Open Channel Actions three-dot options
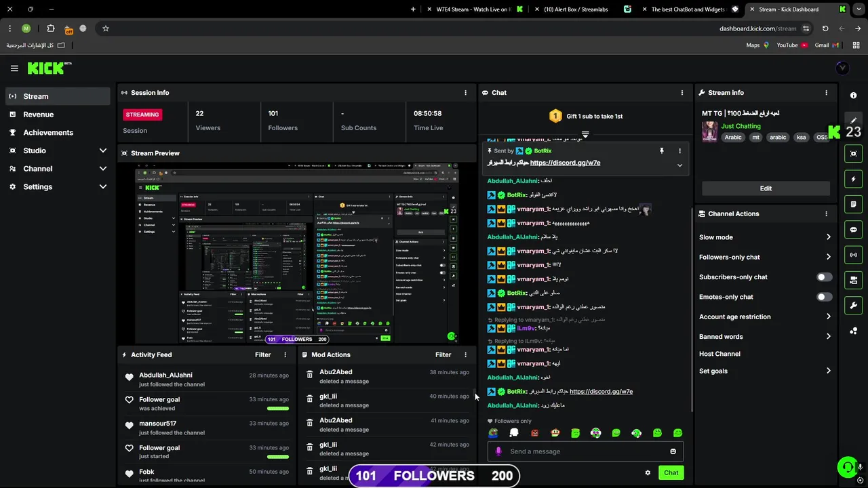Screen dimensions: 868x488 click(826, 213)
